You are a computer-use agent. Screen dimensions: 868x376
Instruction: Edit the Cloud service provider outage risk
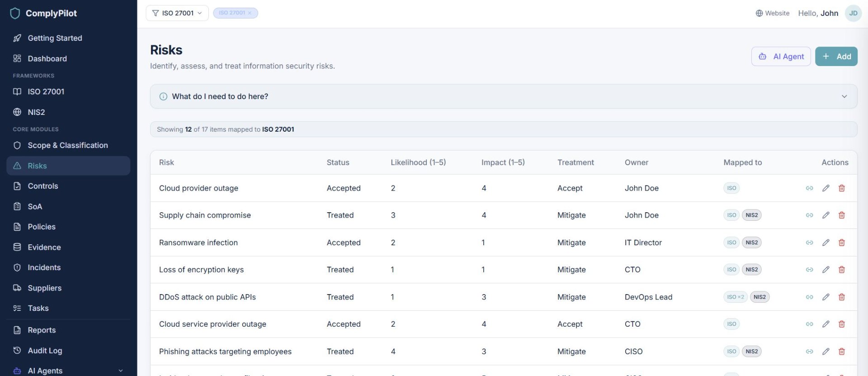click(x=826, y=324)
